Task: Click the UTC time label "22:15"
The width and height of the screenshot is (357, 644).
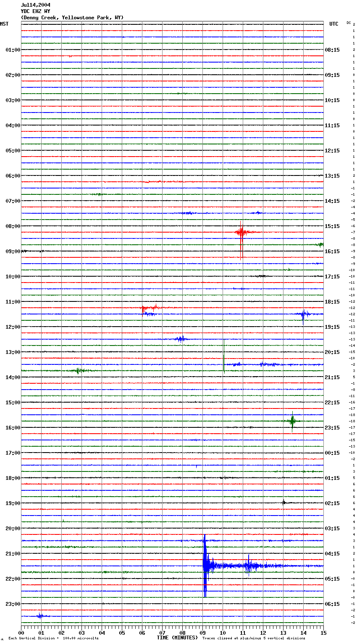Action: coord(332,403)
